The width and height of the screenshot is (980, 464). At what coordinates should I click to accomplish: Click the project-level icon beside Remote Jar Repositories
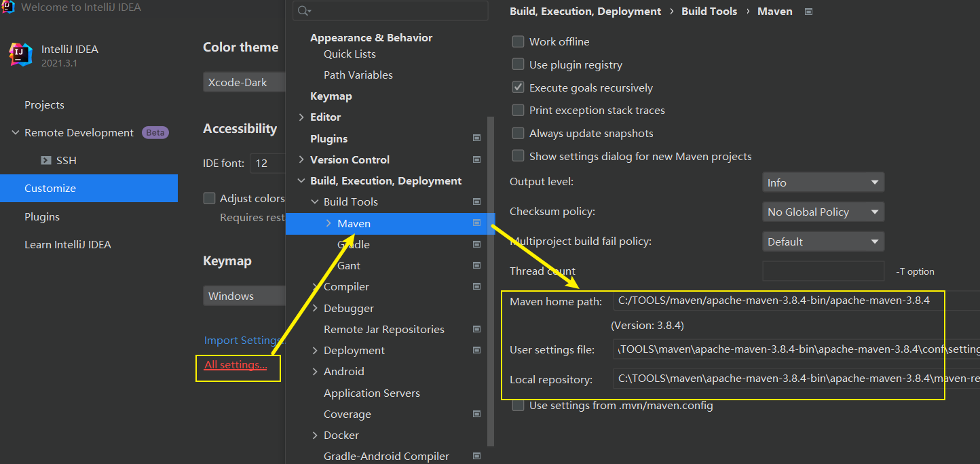click(476, 329)
